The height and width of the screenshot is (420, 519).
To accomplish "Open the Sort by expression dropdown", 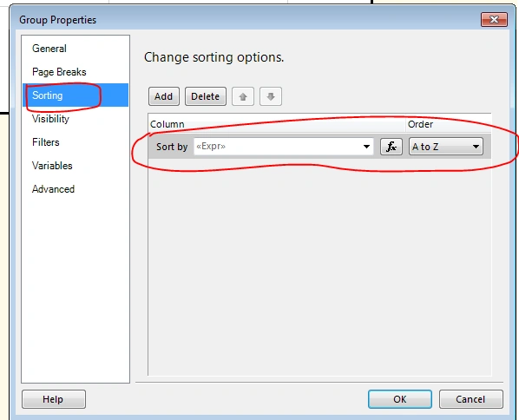I will 366,147.
